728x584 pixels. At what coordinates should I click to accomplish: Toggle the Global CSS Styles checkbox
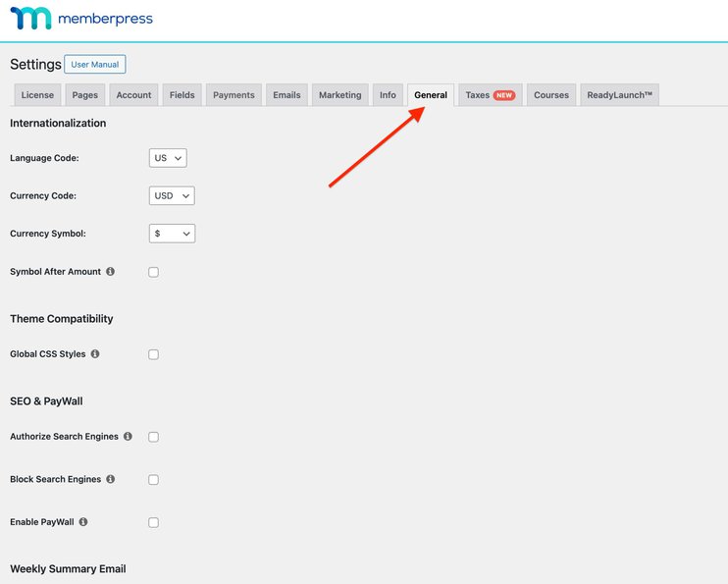click(153, 354)
